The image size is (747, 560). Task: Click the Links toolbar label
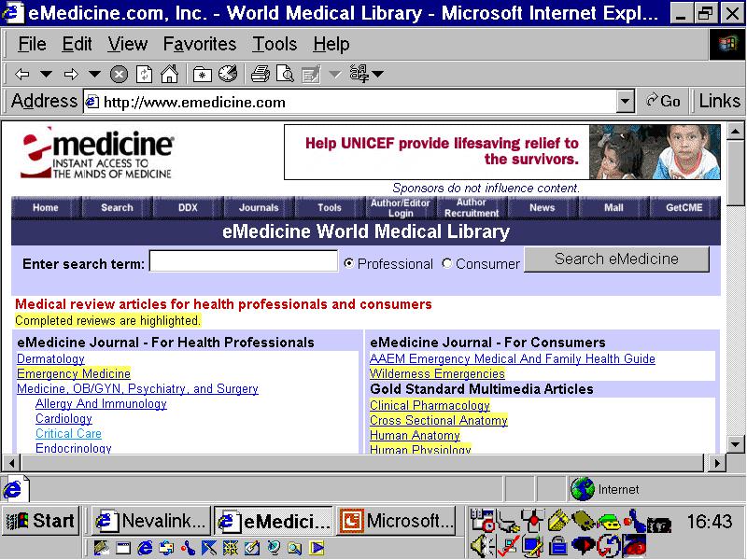719,101
